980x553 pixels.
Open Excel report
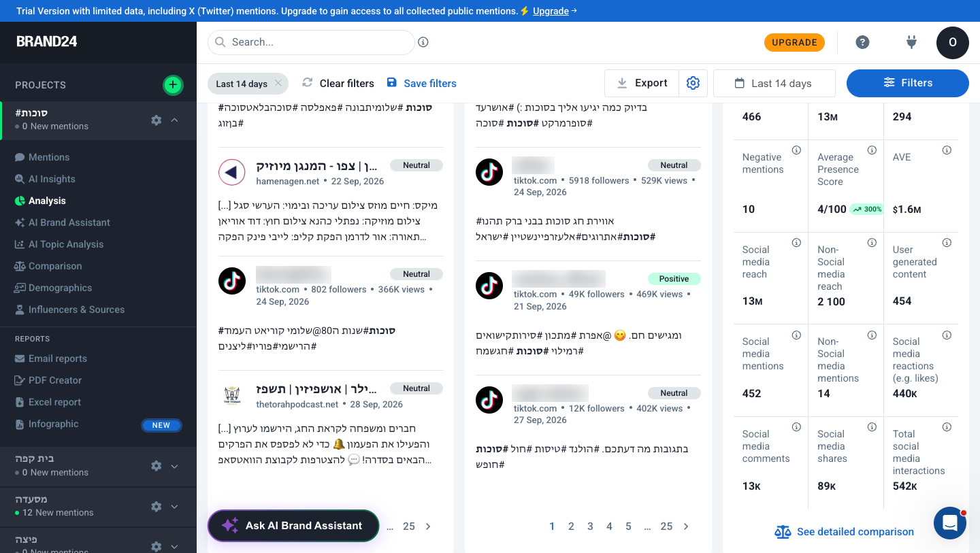(54, 402)
